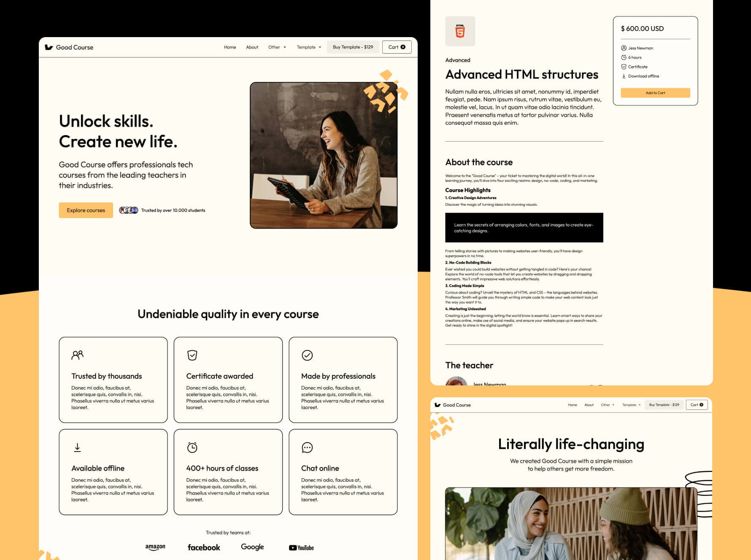
Task: Click the HTML5 course badge icon
Action: pyautogui.click(x=460, y=31)
